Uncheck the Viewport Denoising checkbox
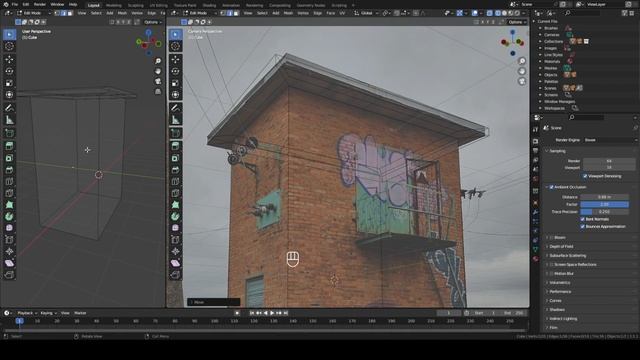This screenshot has height=360, width=640. [x=585, y=176]
